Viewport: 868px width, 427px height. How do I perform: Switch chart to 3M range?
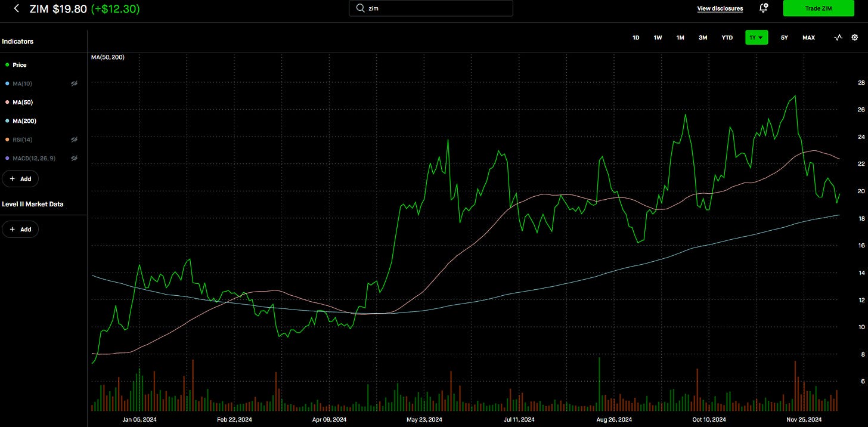click(x=703, y=38)
